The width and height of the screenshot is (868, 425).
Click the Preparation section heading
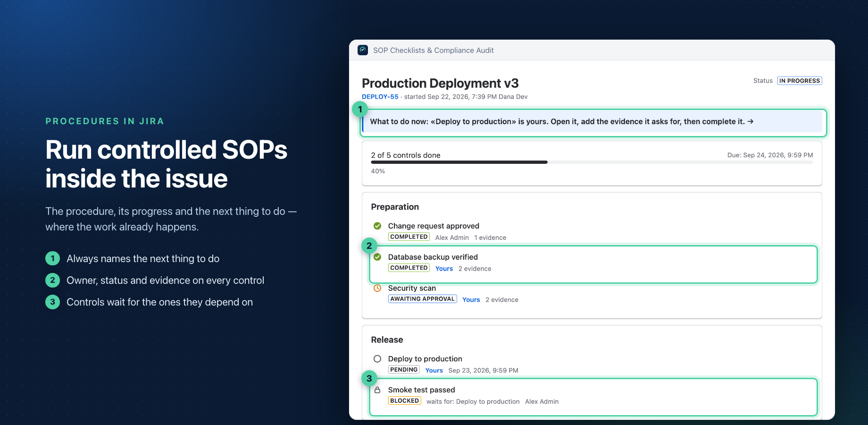pos(395,207)
